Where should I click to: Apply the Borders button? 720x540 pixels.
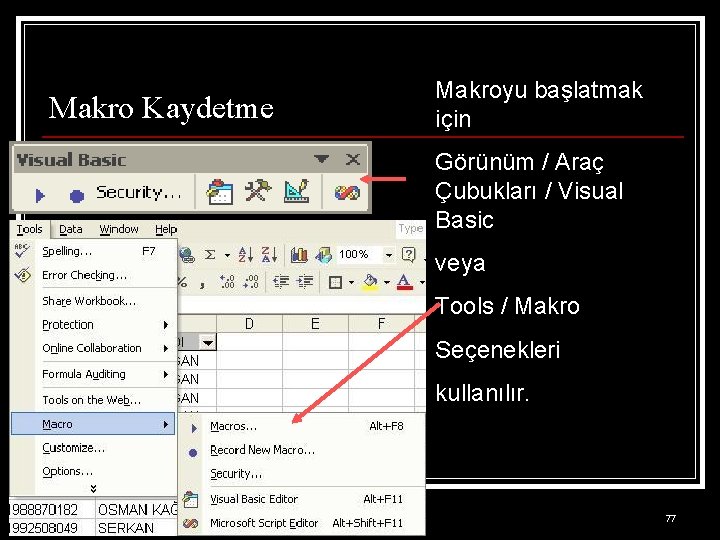335,282
